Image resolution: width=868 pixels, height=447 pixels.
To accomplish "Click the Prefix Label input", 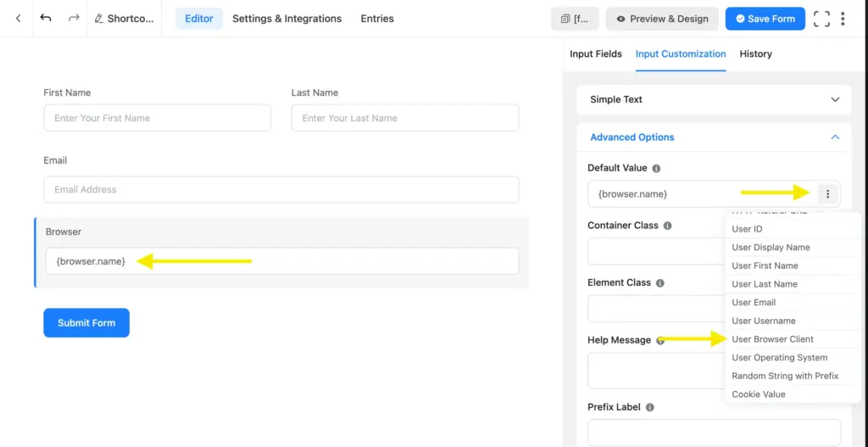I will click(714, 433).
